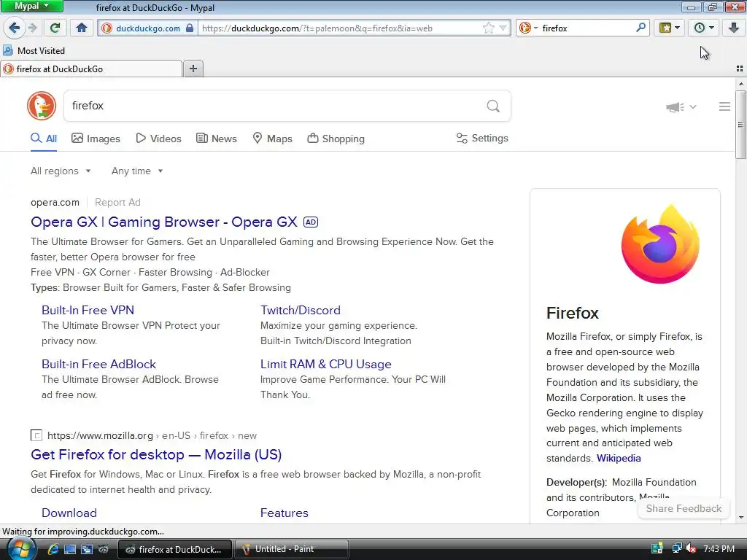Open Built-in Free AdBlock sitelink
747x560 pixels.
click(98, 365)
